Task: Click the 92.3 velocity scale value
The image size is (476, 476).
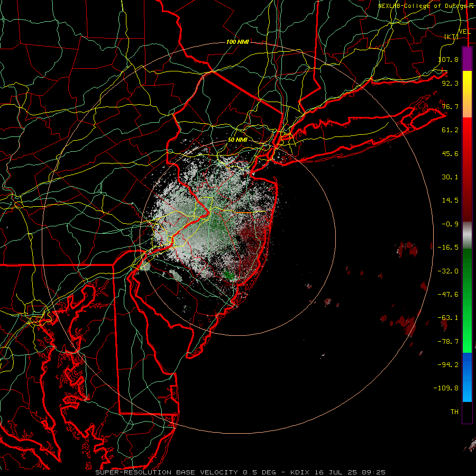Action: [x=450, y=83]
